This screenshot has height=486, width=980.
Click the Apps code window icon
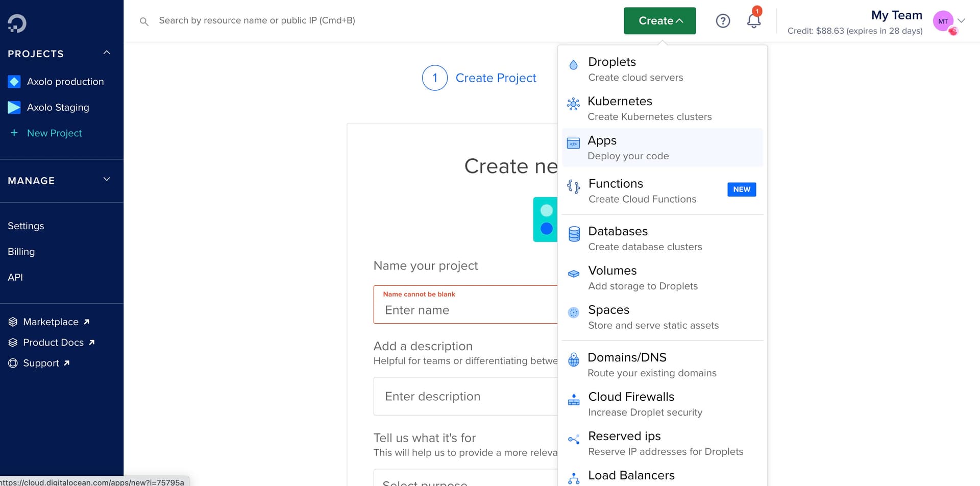pos(573,143)
